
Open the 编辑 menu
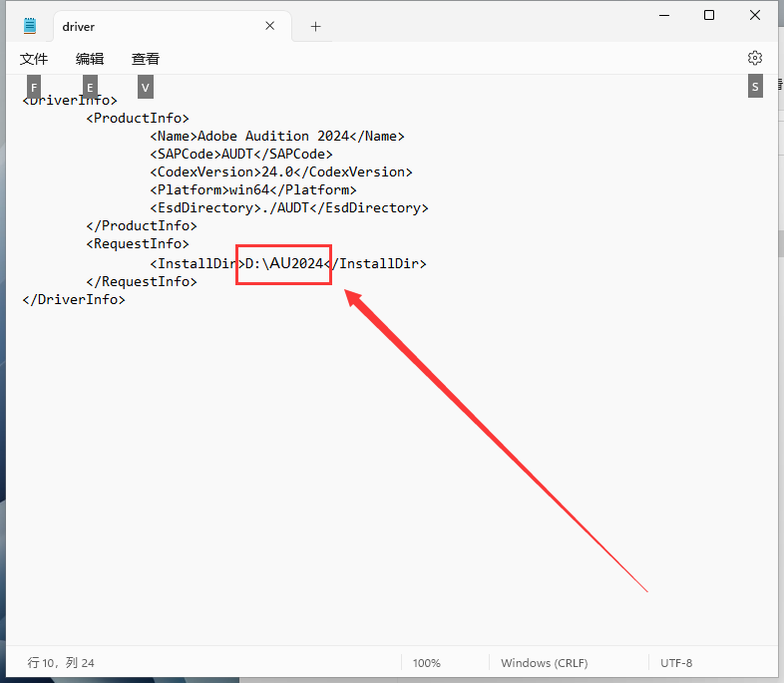pyautogui.click(x=90, y=59)
